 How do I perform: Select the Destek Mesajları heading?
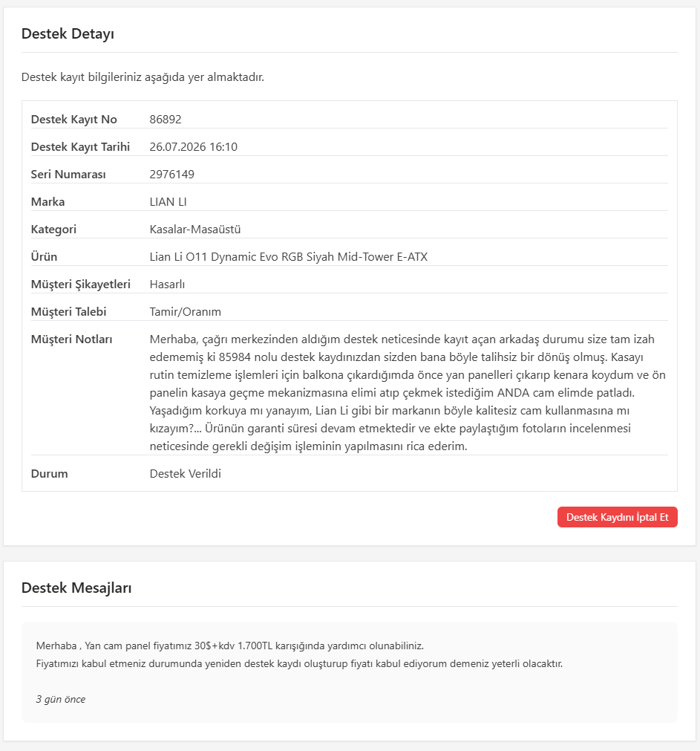tap(76, 588)
